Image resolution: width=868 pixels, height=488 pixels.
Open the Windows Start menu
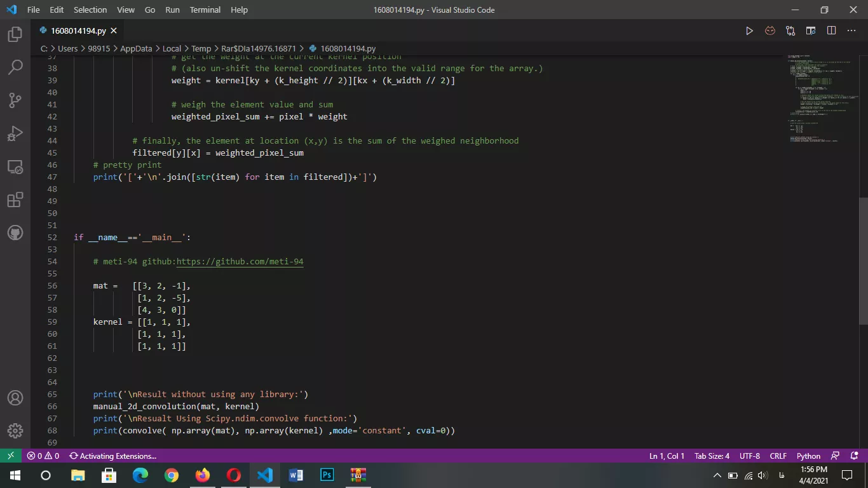click(x=15, y=475)
